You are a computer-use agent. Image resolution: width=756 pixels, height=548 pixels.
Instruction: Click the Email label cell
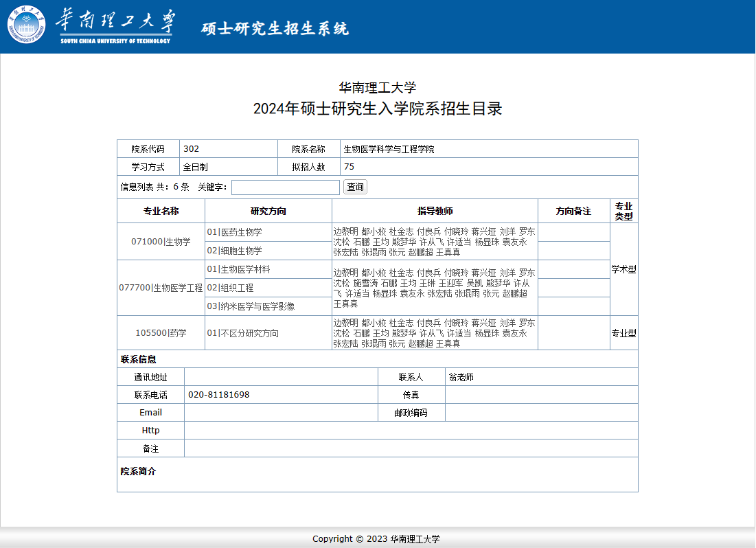(x=151, y=413)
